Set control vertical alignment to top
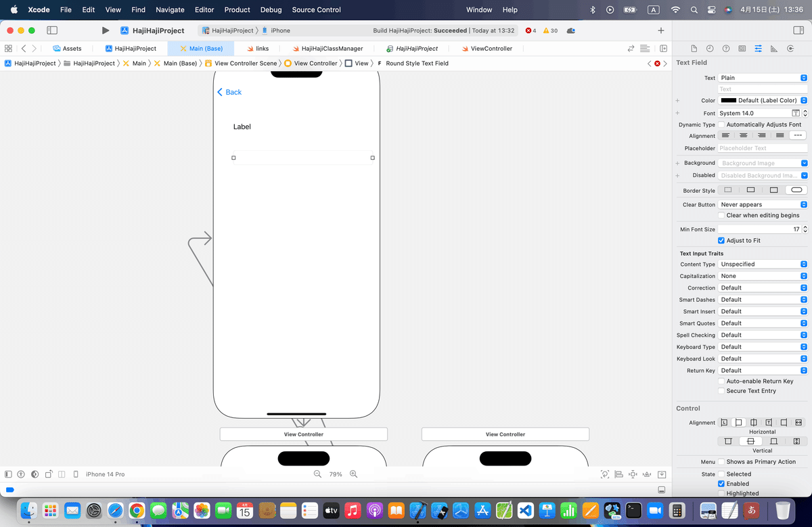This screenshot has height=527, width=812. point(728,441)
